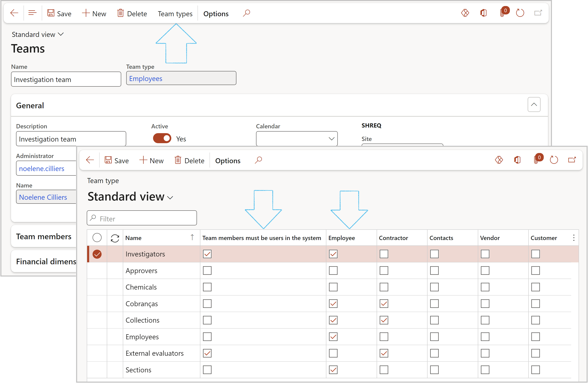
Task: Check the Employee checkbox for Investigators row
Action: [333, 254]
